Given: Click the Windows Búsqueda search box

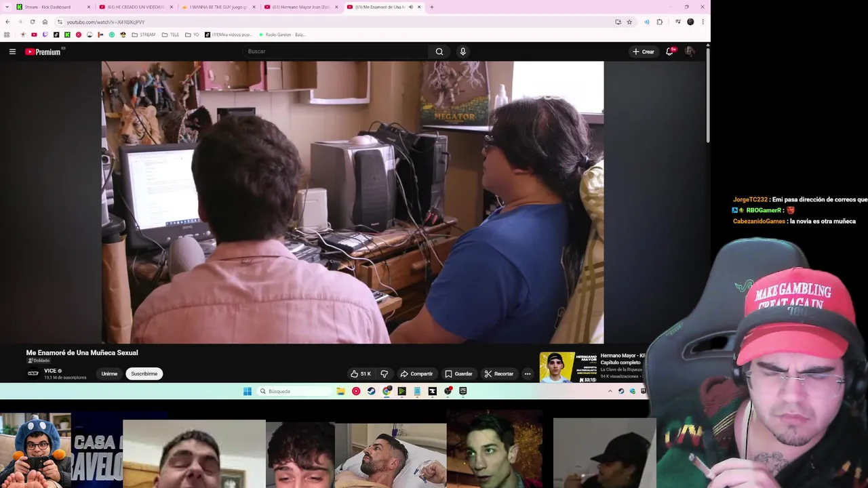Looking at the screenshot, I should tap(295, 391).
